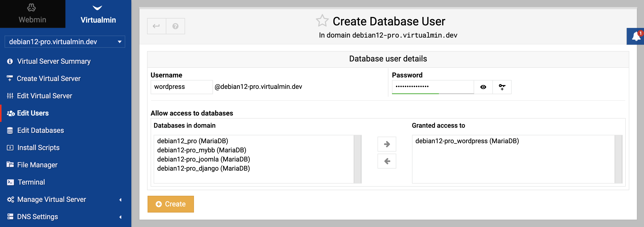Screen dimensions: 644x227
Task: Open the domain selector dropdown
Action: (65, 42)
